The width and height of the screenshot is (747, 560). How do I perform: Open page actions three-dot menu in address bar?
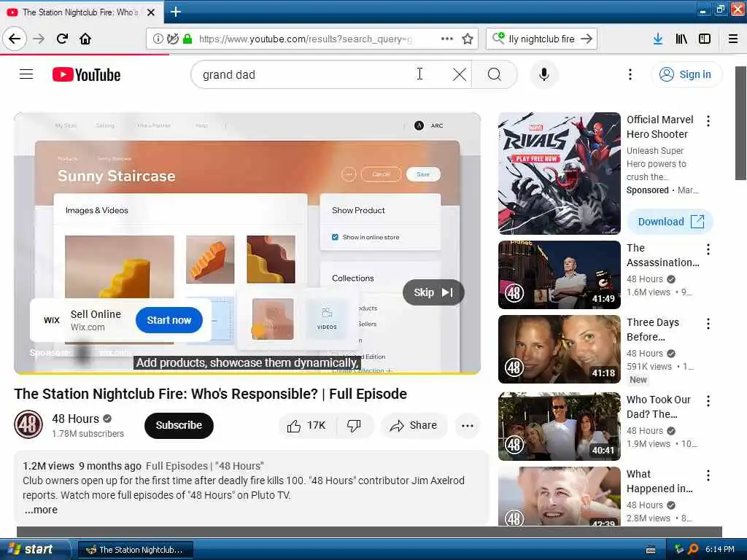pos(447,39)
